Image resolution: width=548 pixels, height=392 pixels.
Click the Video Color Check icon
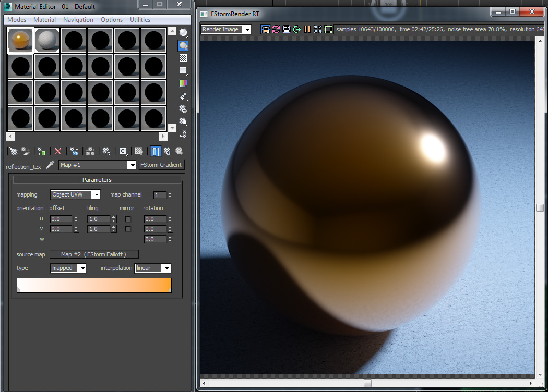(183, 83)
